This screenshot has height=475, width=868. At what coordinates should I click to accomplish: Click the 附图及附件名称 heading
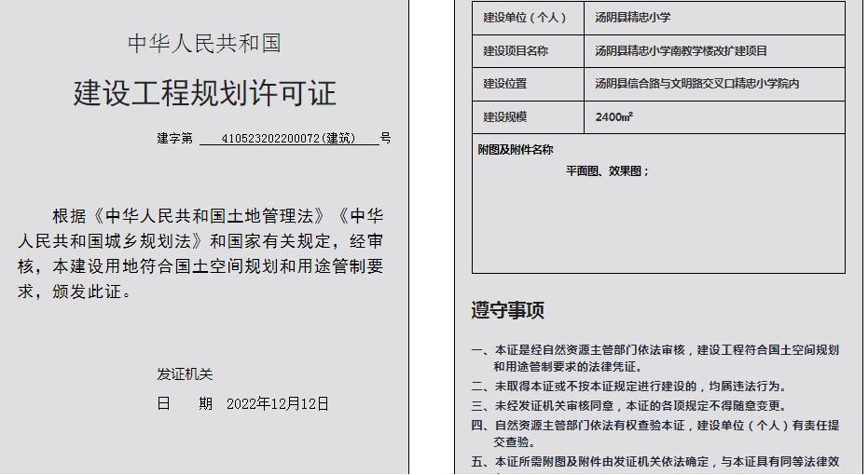coord(516,150)
